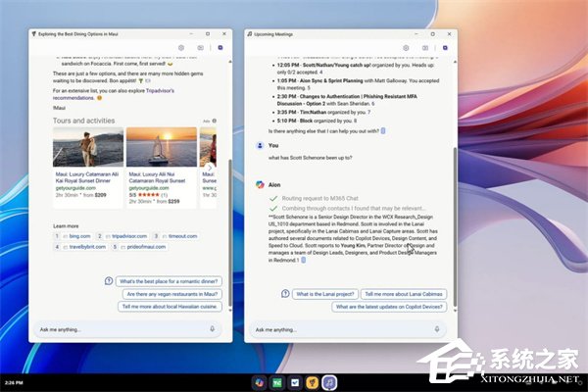Click sailboat sunset tour thumbnail
This screenshot has height=392, width=588.
(162, 147)
